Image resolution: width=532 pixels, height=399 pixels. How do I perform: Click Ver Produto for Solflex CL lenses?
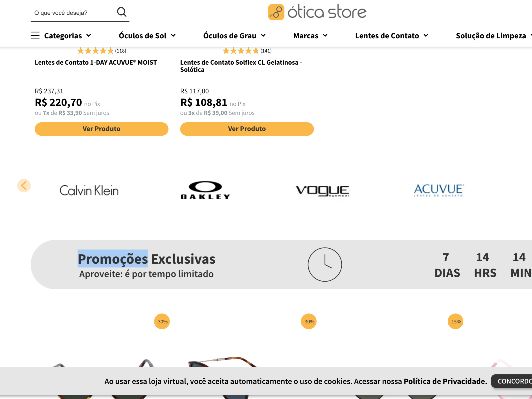point(247,129)
